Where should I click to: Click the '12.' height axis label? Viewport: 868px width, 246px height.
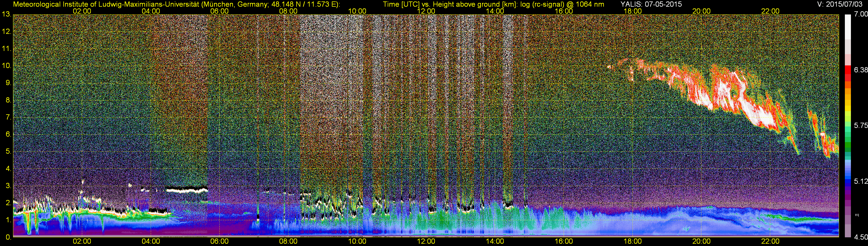(x=6, y=32)
